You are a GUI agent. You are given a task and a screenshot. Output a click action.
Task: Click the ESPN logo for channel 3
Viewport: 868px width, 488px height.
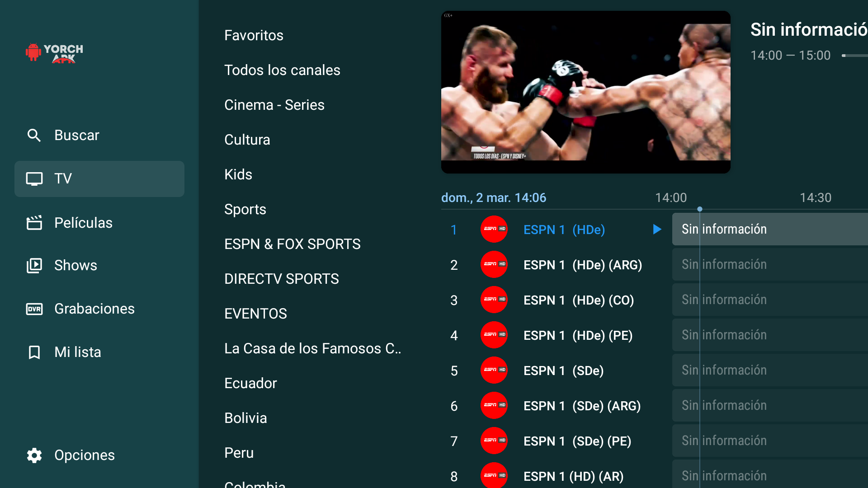(494, 300)
